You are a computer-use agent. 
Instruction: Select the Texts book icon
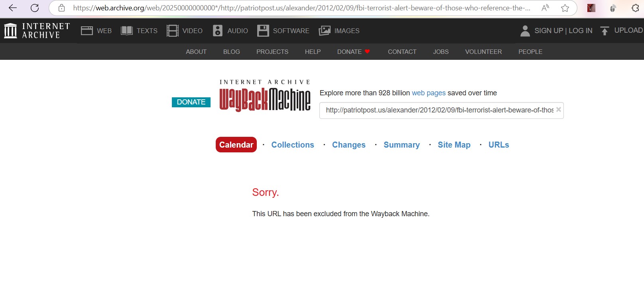(x=127, y=31)
